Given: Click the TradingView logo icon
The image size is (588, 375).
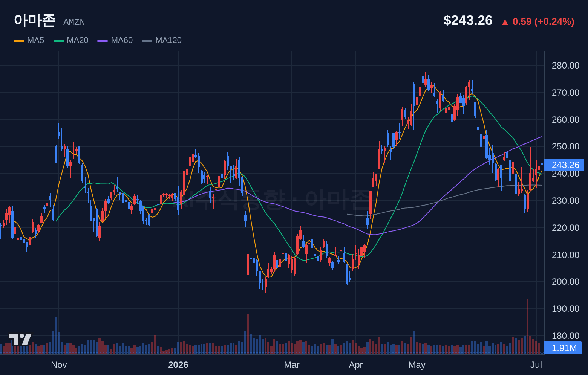Looking at the screenshot, I should click(x=20, y=339).
